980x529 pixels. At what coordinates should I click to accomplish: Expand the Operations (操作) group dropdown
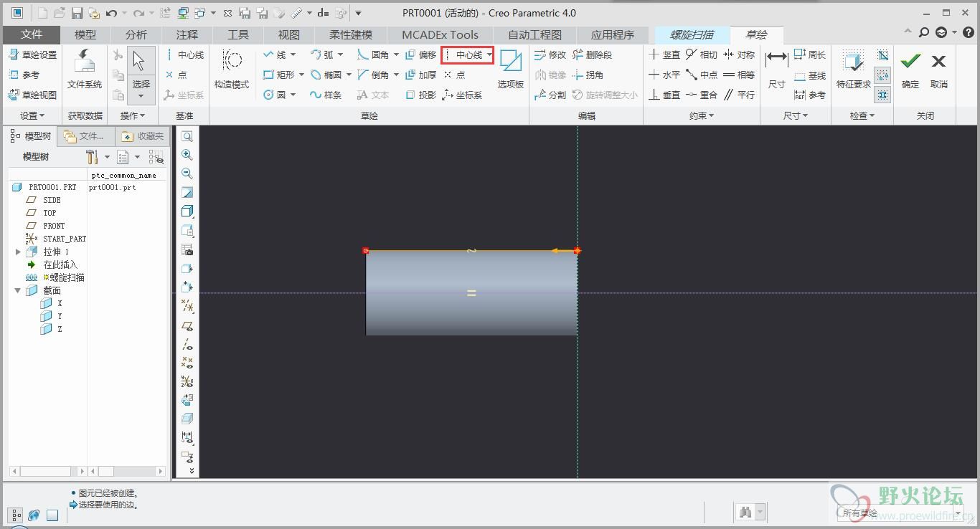[132, 115]
